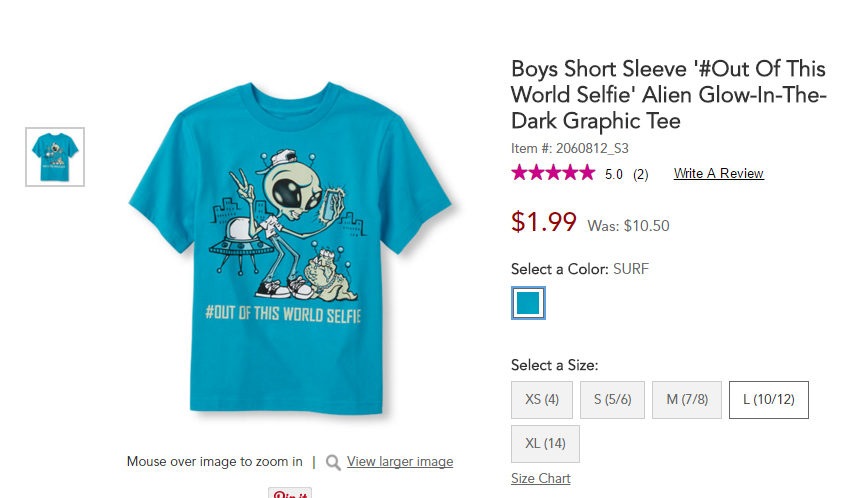The width and height of the screenshot is (841, 498).
Task: Click the Pin it button
Action: [x=290, y=493]
